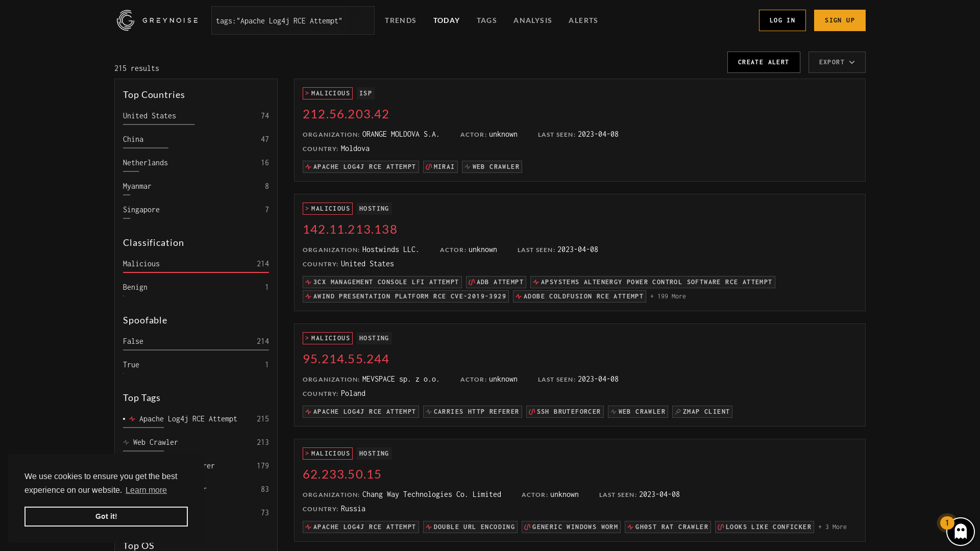Viewport: 980px width, 551px height.
Task: Expand + 3 More tags
Action: pos(832,527)
